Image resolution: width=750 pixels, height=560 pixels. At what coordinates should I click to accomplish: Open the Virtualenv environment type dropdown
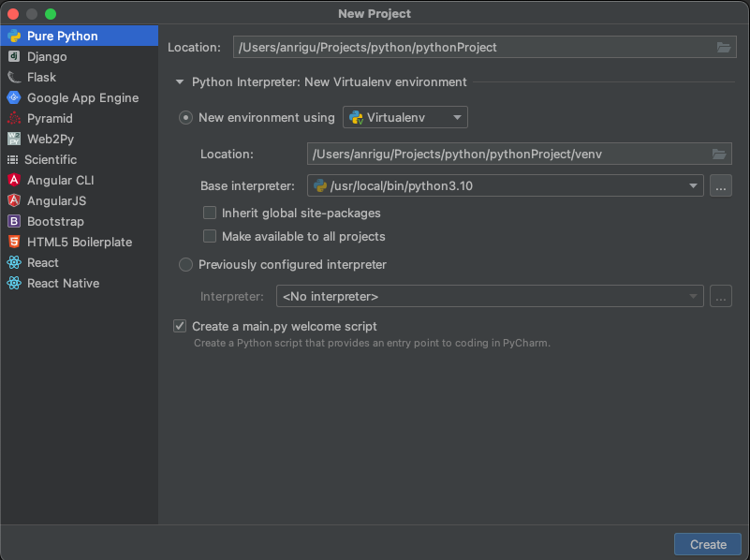(405, 118)
